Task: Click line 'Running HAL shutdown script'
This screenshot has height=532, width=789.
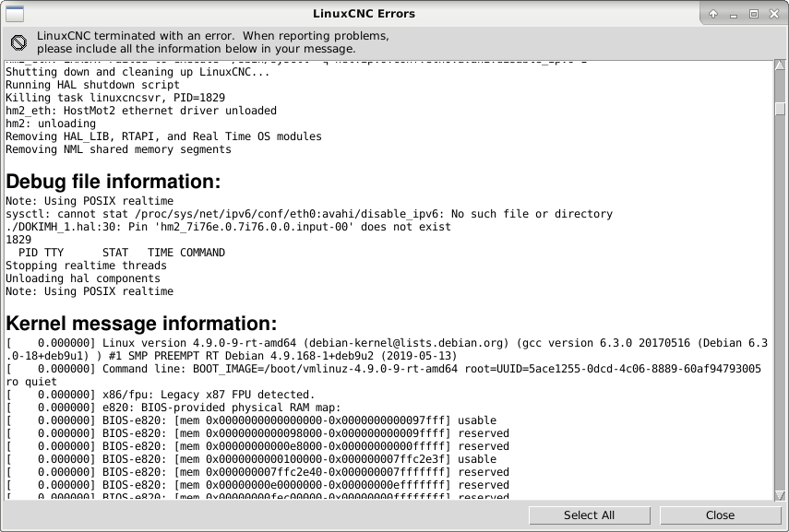Action: [x=92, y=85]
